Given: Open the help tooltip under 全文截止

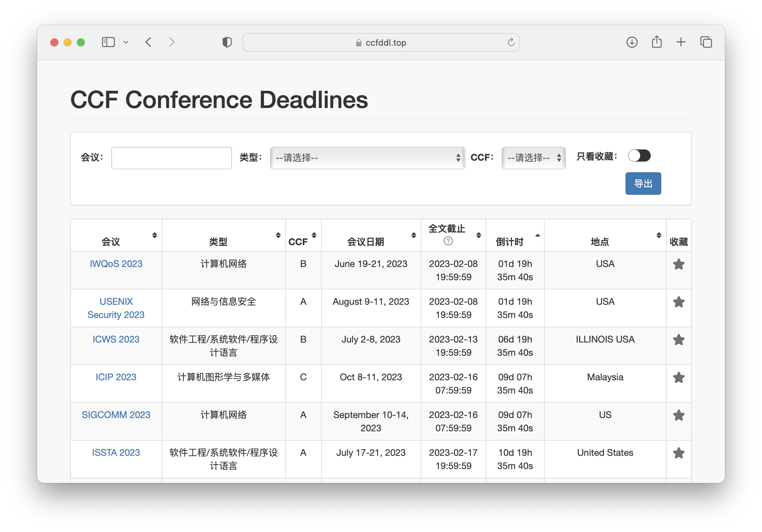Looking at the screenshot, I should (x=448, y=241).
